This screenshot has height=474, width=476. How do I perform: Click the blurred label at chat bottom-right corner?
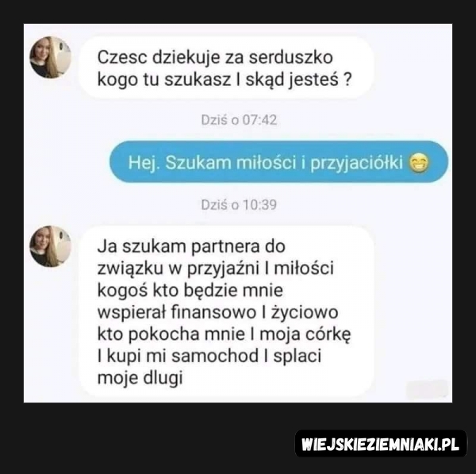(x=428, y=388)
